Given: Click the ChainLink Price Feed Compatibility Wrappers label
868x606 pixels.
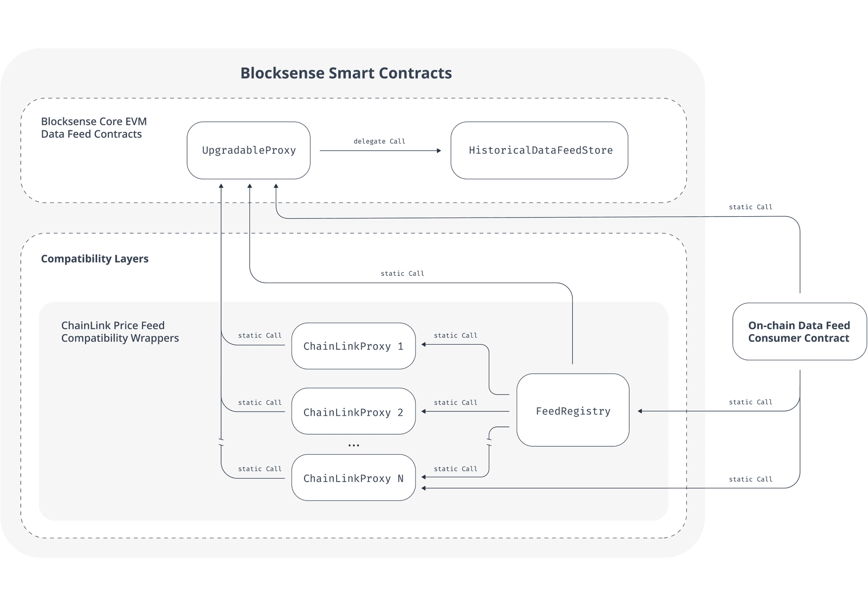Looking at the screenshot, I should [x=120, y=331].
